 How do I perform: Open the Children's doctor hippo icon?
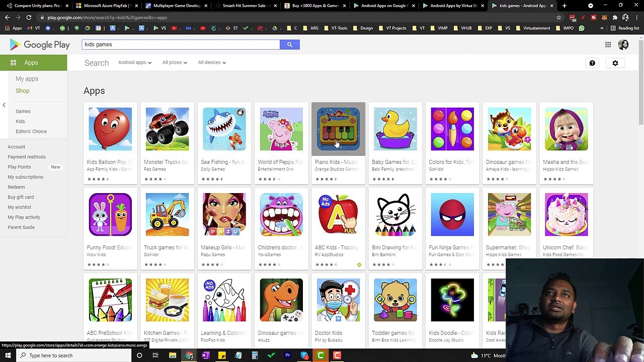(x=281, y=214)
